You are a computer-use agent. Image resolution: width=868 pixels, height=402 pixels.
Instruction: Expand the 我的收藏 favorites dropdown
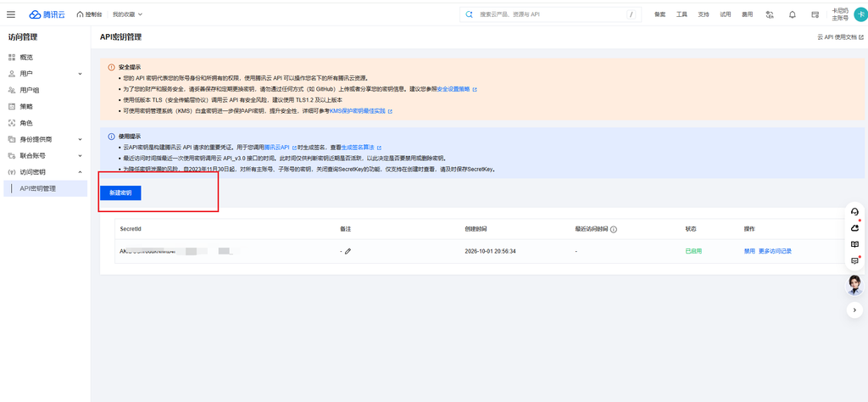[127, 14]
